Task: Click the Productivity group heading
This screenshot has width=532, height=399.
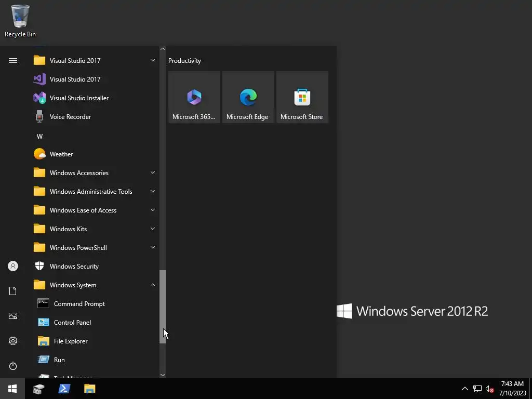Action: pyautogui.click(x=184, y=61)
